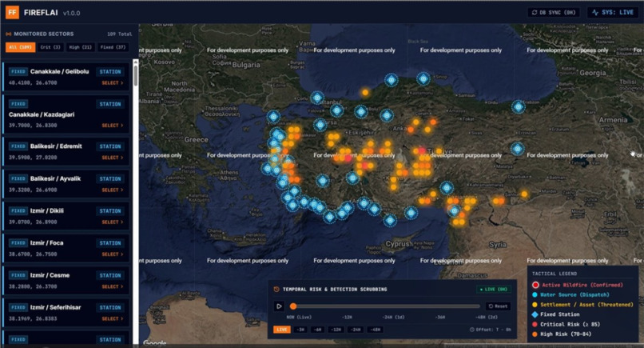Click the Canakkale / Kazdaglari sector name
Screen dimensions: 644x348
click(42, 114)
